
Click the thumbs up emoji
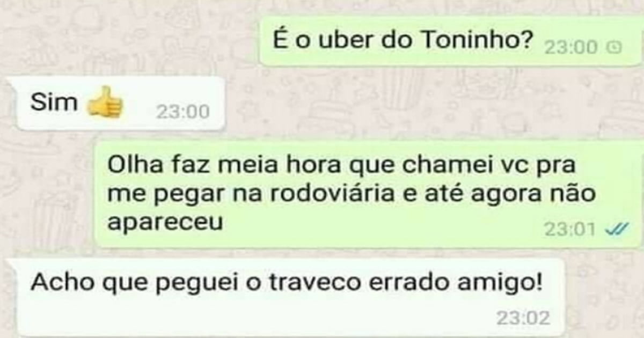pyautogui.click(x=105, y=102)
